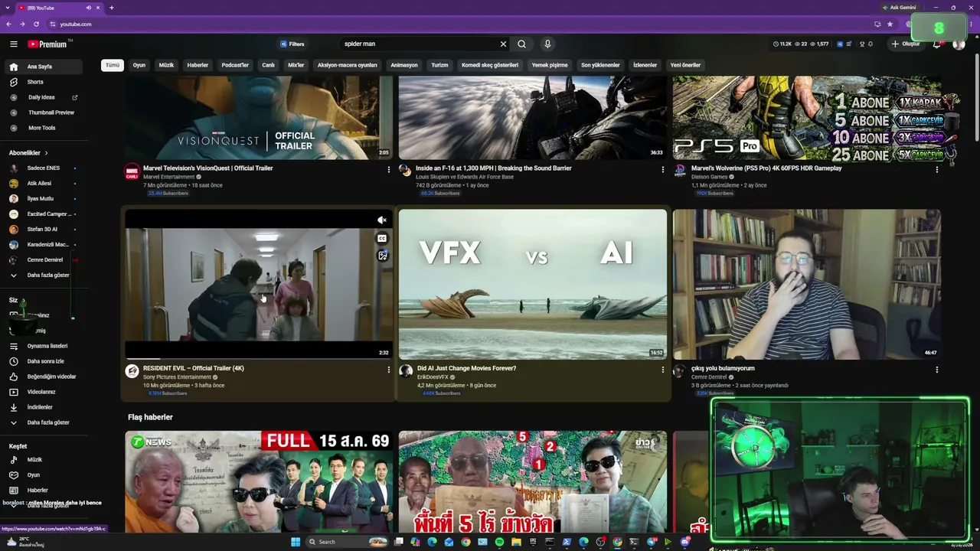Image resolution: width=980 pixels, height=551 pixels.
Task: Expand Daha fazla göster under İndirilenler
Action: 43,422
